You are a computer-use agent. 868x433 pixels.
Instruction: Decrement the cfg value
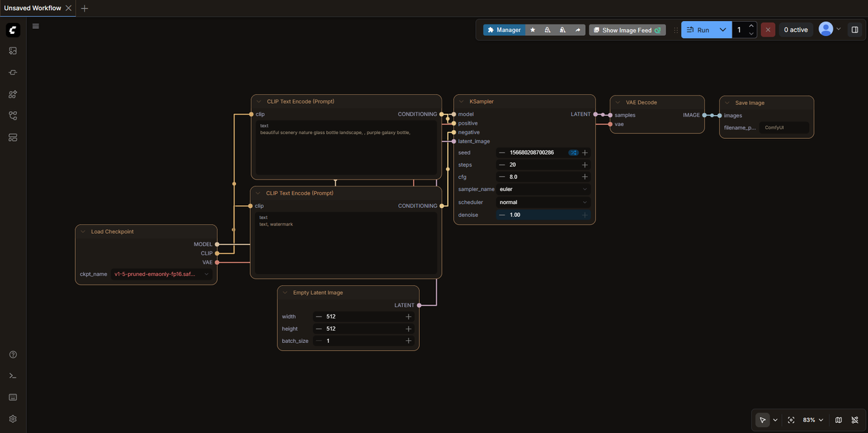click(502, 177)
